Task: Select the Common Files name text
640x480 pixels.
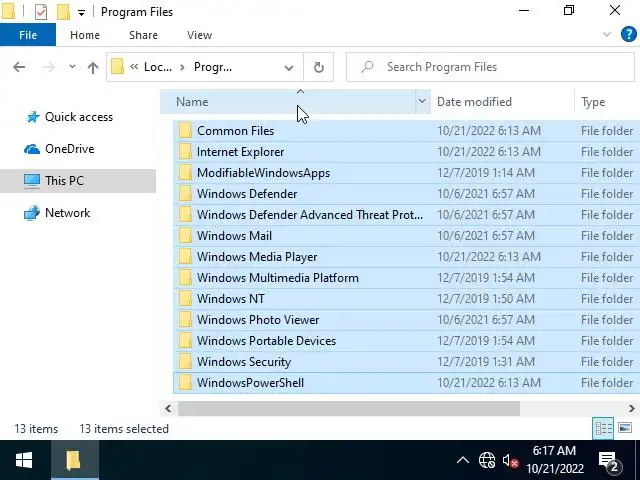Action: coord(236,131)
